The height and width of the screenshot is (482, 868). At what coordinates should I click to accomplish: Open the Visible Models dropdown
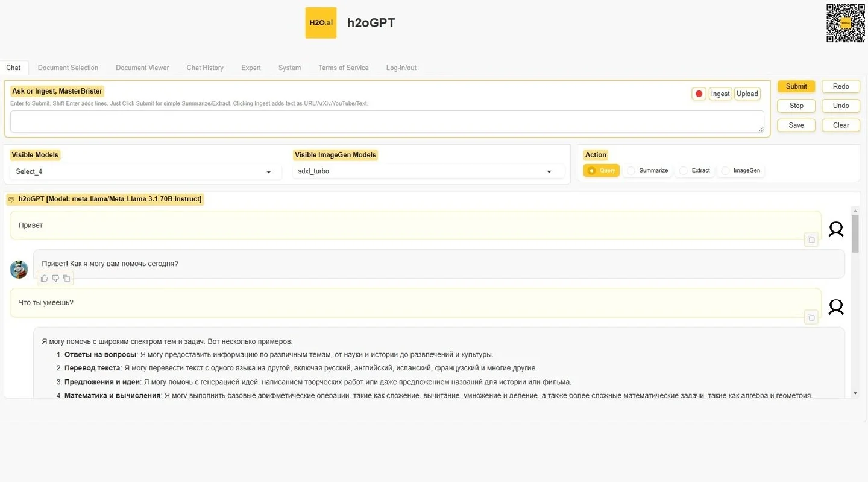tap(145, 171)
